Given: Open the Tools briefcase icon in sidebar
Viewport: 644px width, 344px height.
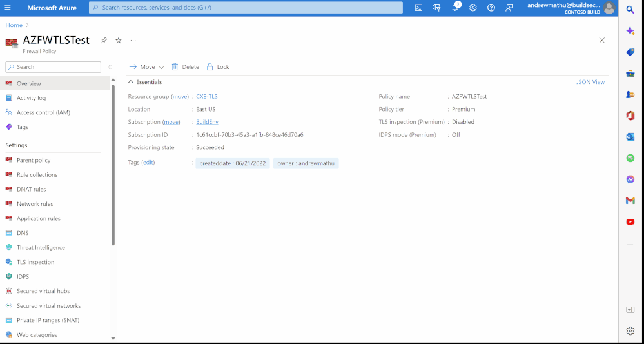Looking at the screenshot, I should click(x=630, y=74).
